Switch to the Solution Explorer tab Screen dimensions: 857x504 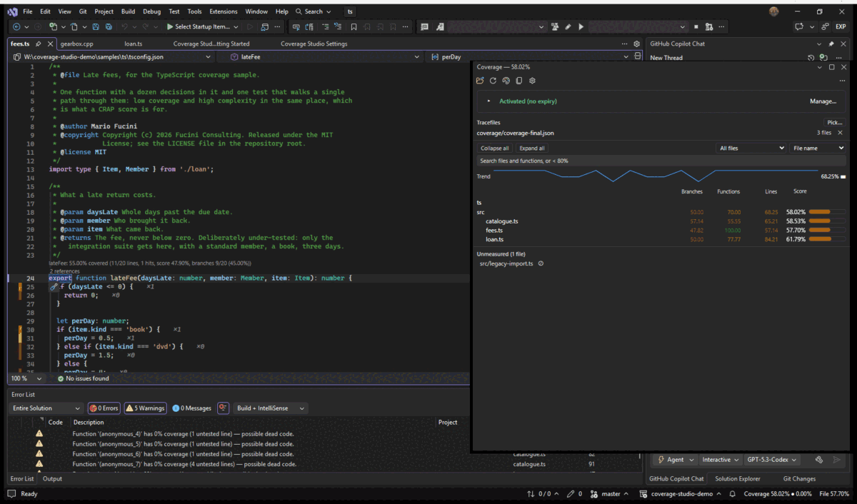pos(738,479)
